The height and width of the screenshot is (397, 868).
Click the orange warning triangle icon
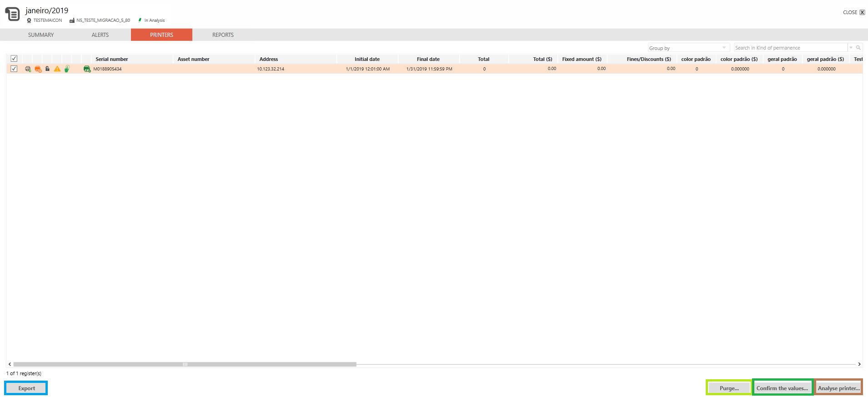click(57, 69)
